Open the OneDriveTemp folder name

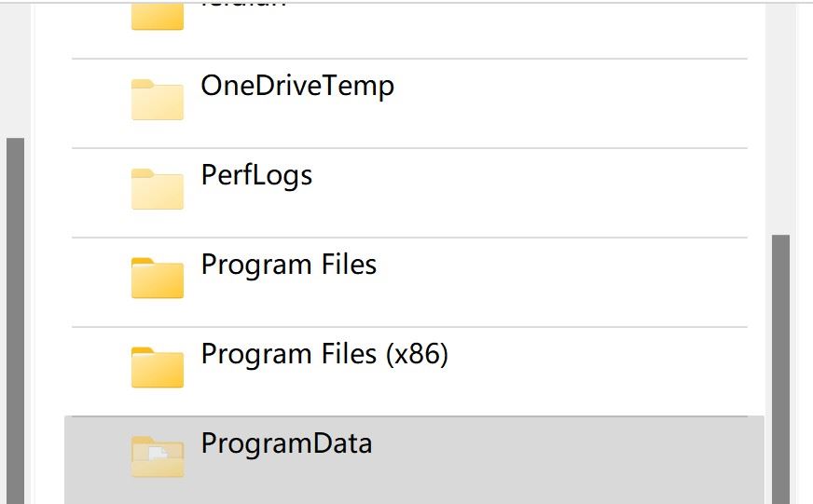coord(297,86)
